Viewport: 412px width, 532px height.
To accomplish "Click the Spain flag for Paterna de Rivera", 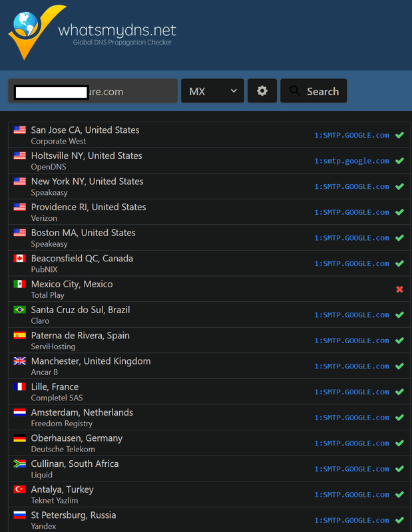I will click(20, 335).
